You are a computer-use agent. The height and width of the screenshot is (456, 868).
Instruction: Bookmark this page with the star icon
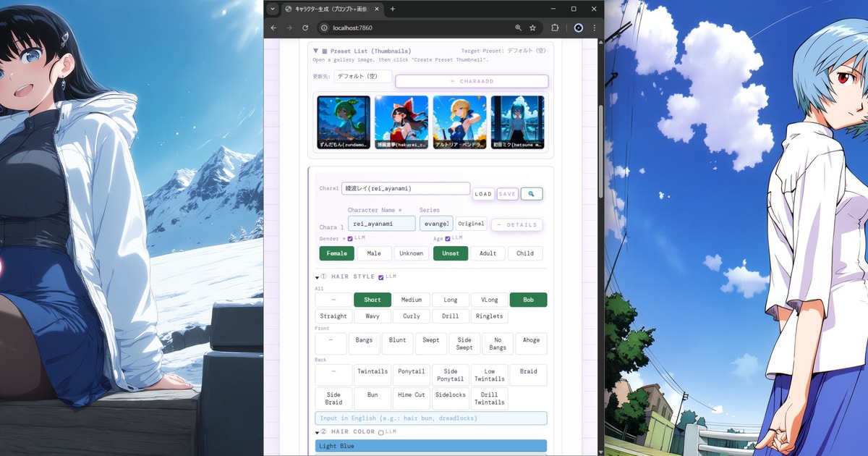532,28
